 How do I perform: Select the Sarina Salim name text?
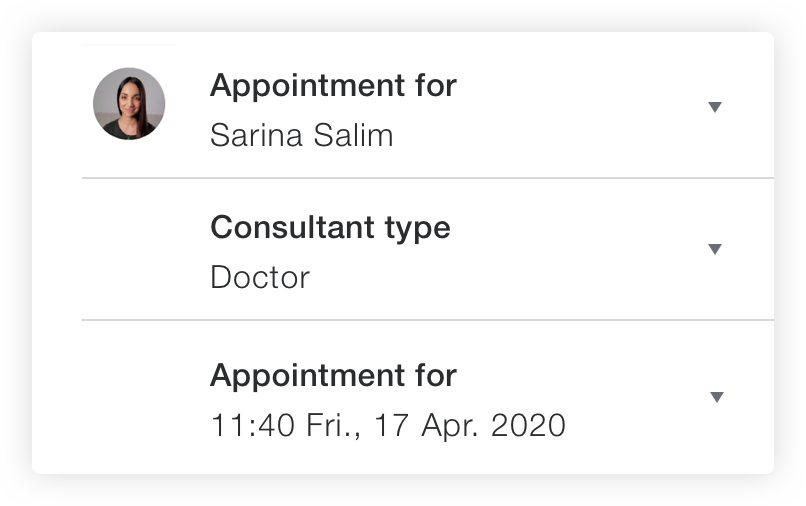click(x=302, y=135)
